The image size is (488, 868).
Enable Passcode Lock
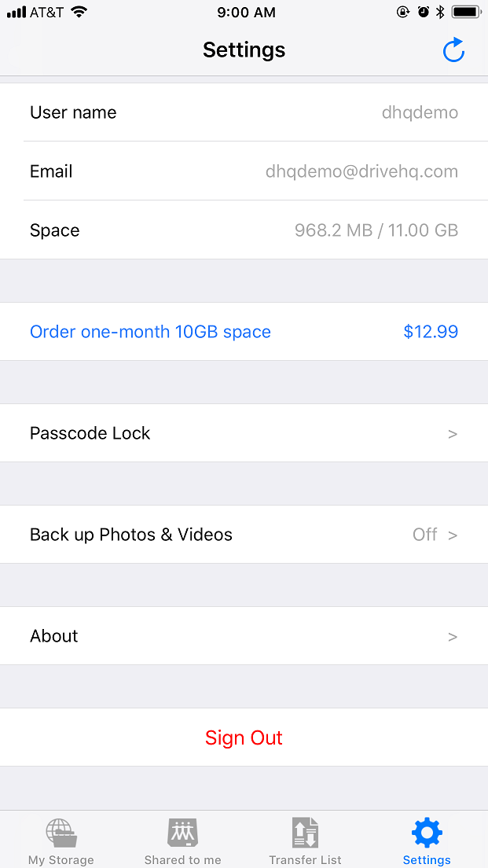tap(244, 433)
